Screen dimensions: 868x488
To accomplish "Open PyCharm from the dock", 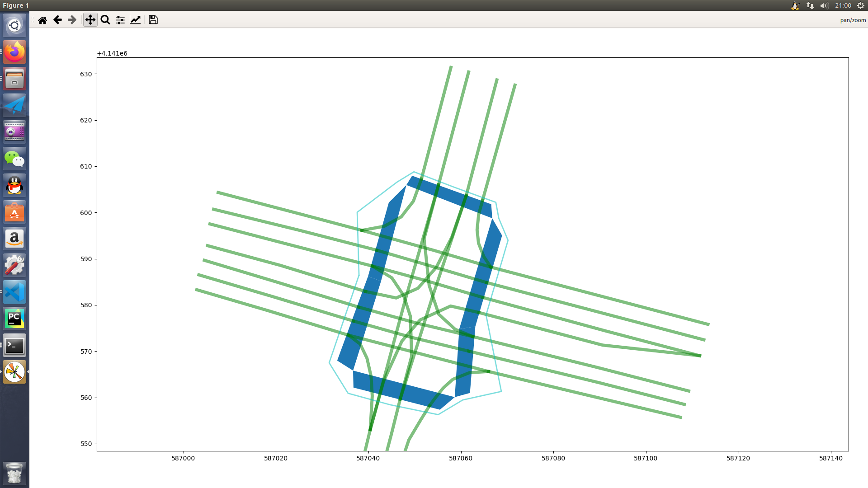I will tap(14, 319).
